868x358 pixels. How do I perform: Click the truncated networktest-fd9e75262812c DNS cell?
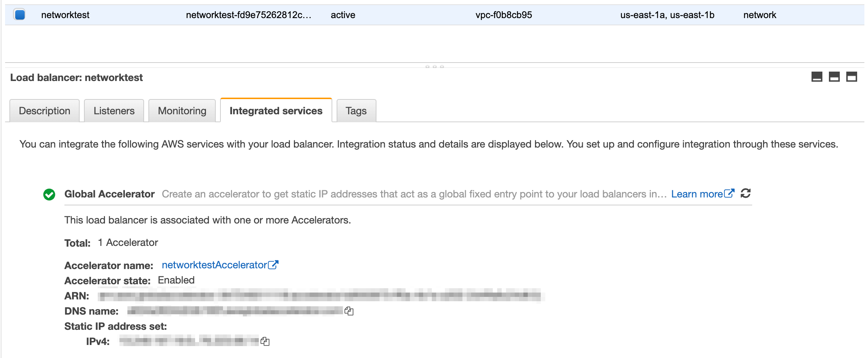pyautogui.click(x=249, y=15)
